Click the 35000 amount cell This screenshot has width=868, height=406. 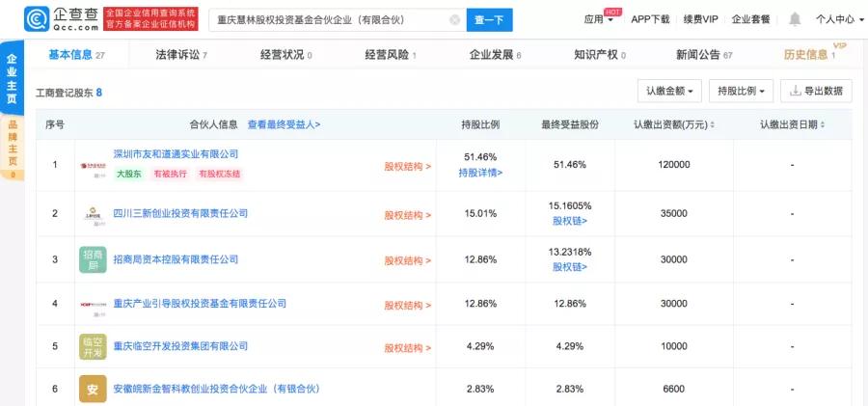pos(674,213)
